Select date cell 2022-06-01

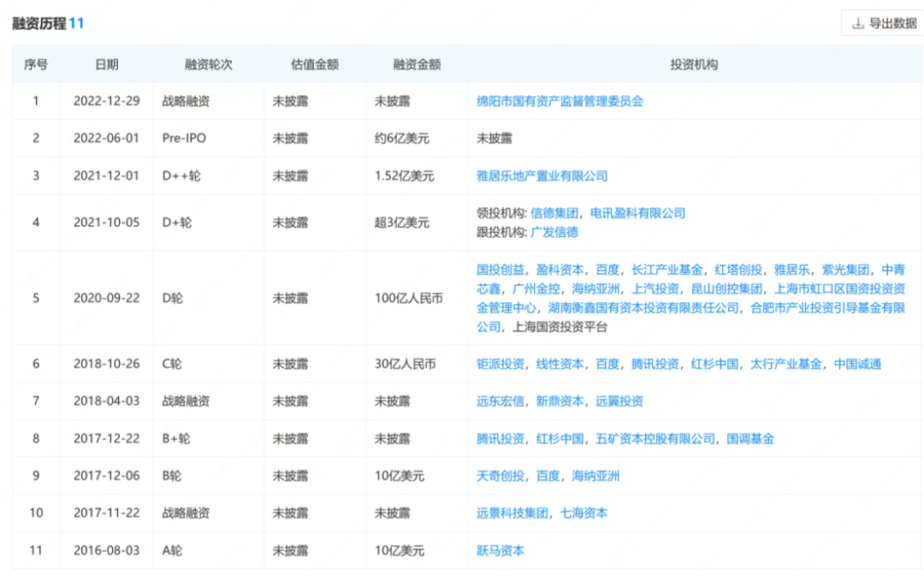pos(106,139)
